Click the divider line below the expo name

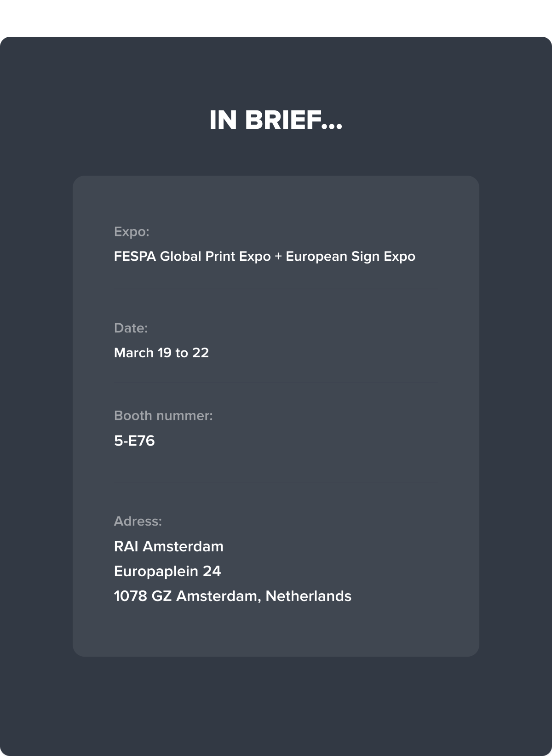click(276, 289)
